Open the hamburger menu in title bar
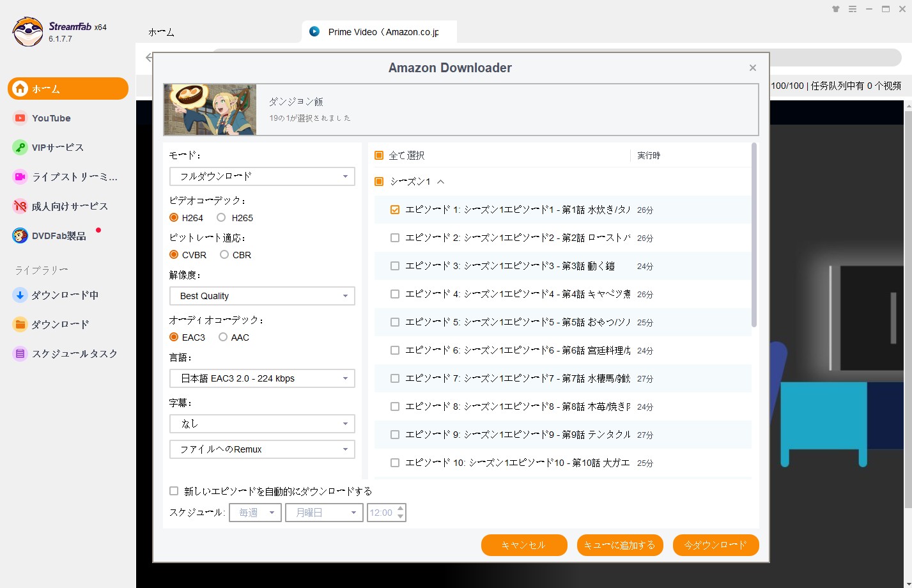The image size is (912, 588). [853, 9]
